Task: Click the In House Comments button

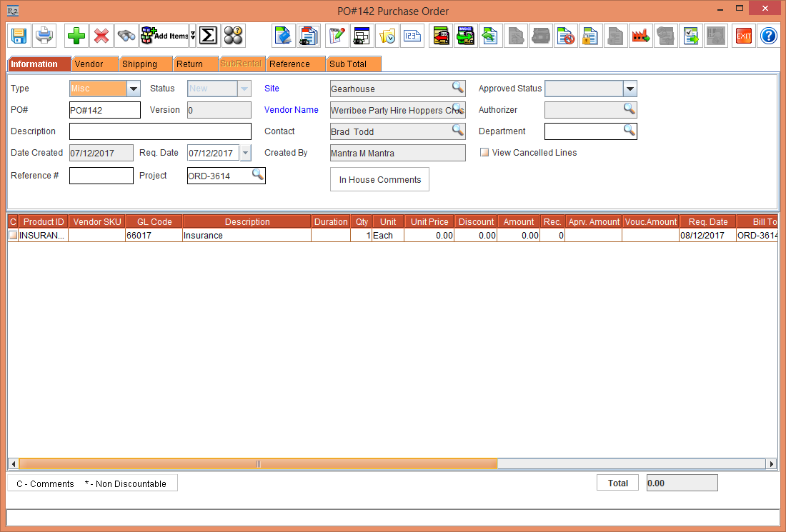Action: coord(379,180)
